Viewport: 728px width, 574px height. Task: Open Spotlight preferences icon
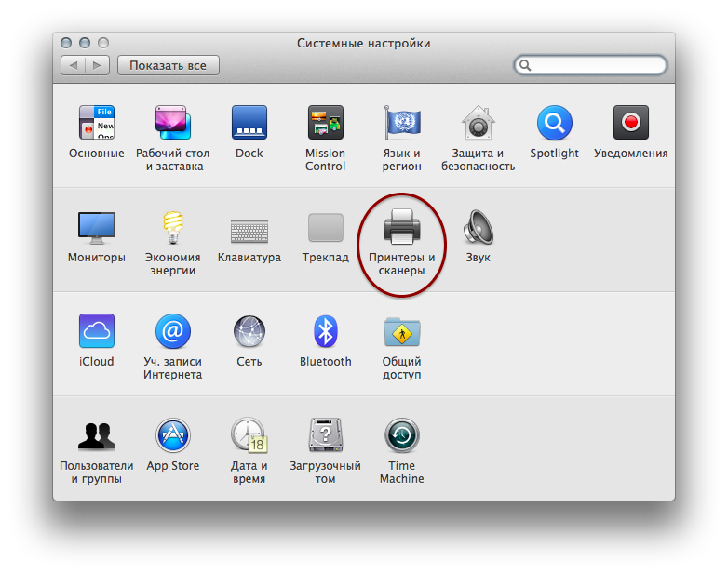pos(554,123)
